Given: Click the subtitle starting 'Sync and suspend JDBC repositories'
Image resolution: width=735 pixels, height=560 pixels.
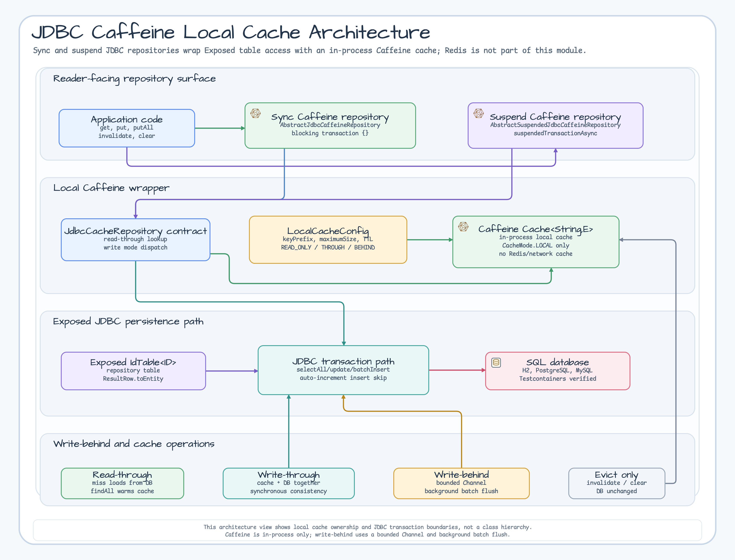Looking at the screenshot, I should coord(309,50).
